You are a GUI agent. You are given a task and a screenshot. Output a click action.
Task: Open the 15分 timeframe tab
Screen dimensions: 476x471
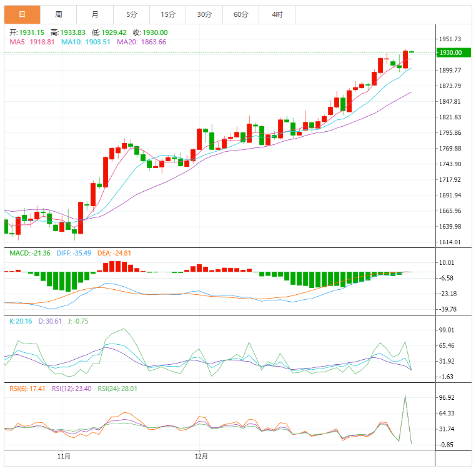[167, 14]
